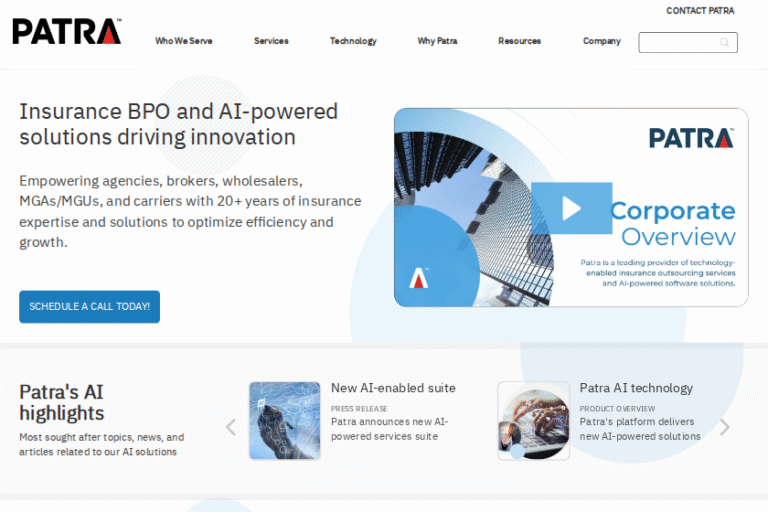Open the Who We Serve menu

tap(184, 41)
